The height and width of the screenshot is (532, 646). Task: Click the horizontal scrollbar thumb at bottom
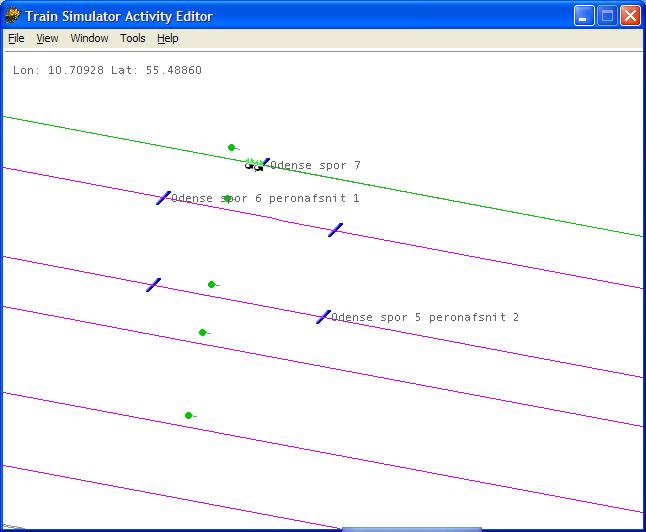[x=412, y=529]
